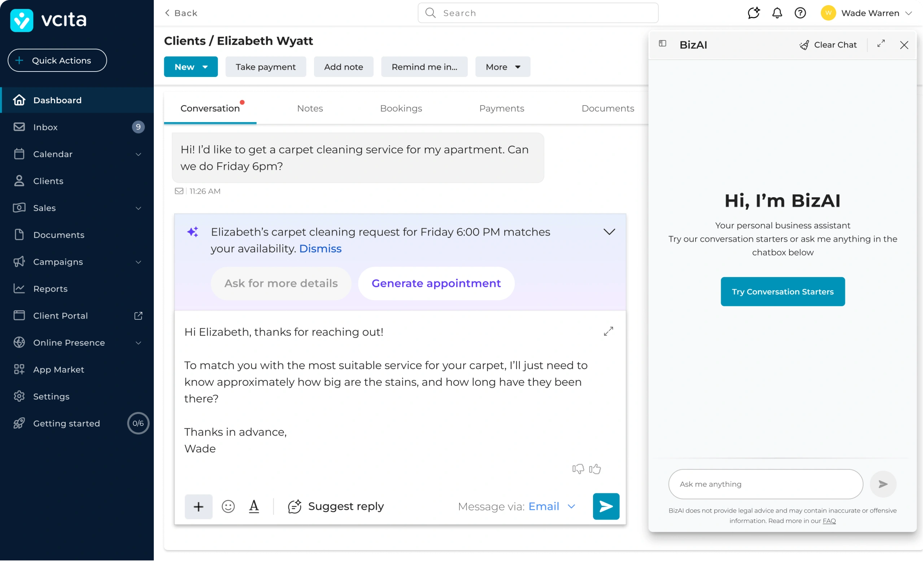Click the plus attachment button in composer
924x563 pixels.
199,507
